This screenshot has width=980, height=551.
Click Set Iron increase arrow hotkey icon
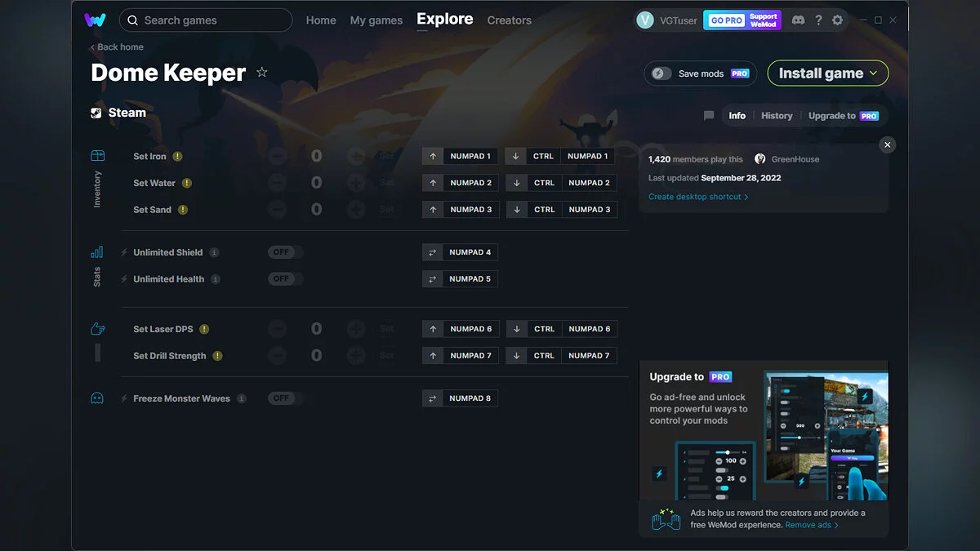point(433,156)
